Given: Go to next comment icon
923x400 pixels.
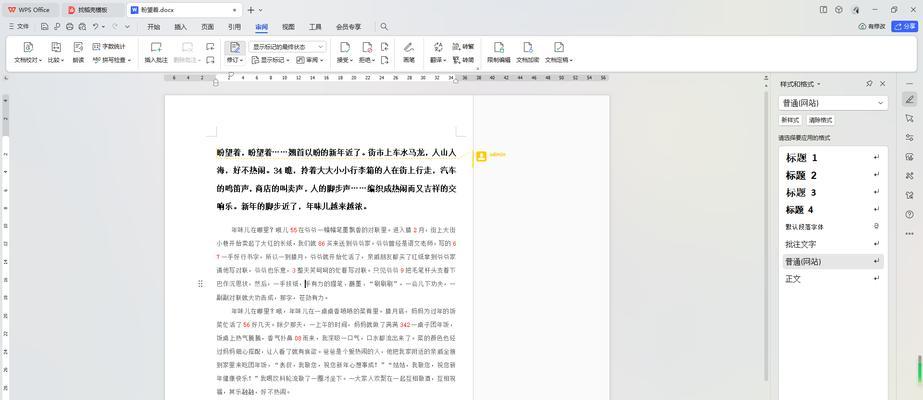Looking at the screenshot, I should [210, 60].
